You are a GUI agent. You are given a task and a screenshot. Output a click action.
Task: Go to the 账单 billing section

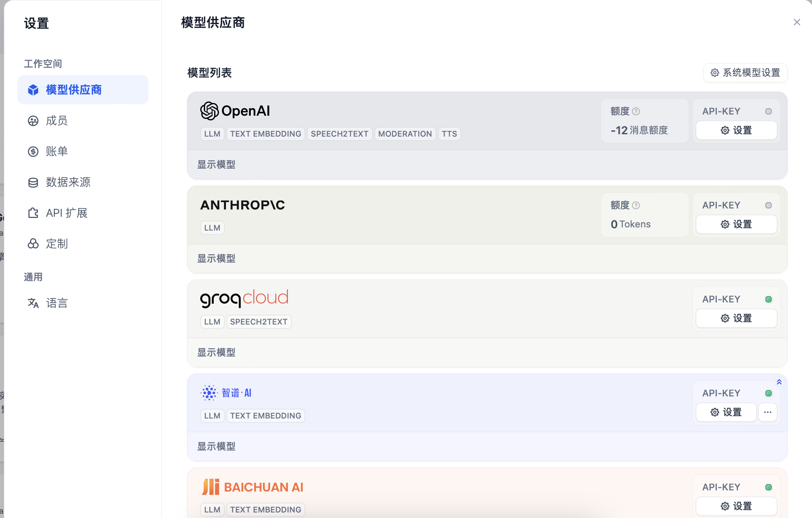coord(83,151)
